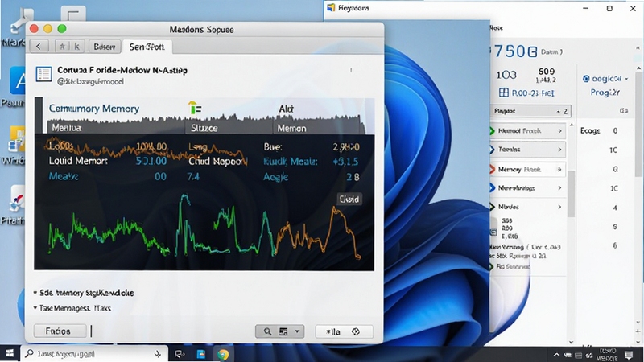This screenshot has height=362, width=644.
Task: Click the Louid Memort value 5.0.1.00
Action: coord(151,161)
